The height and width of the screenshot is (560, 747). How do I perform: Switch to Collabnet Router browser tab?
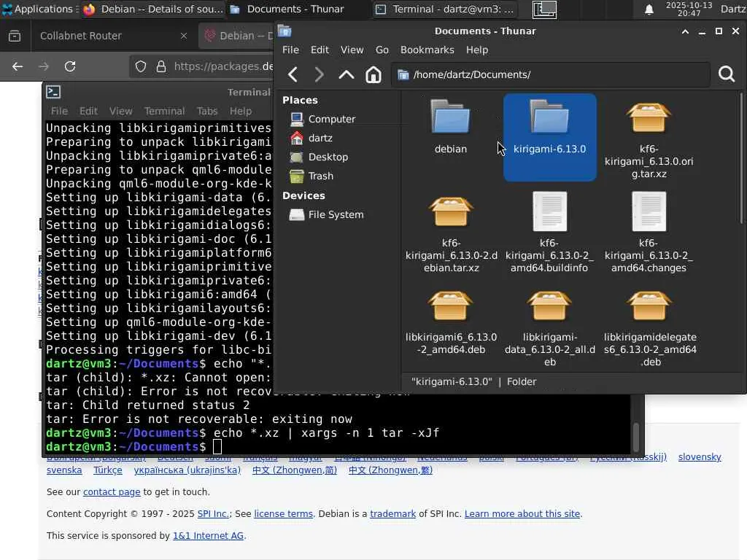pyautogui.click(x=113, y=36)
